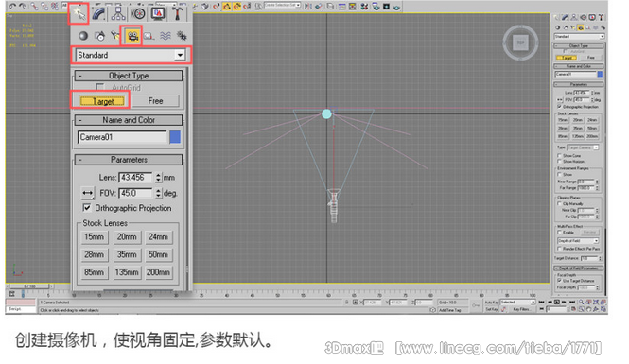629x364 pixels.
Task: Select the Geometry sphere category icon in enlarged panel
Action: 83,36
